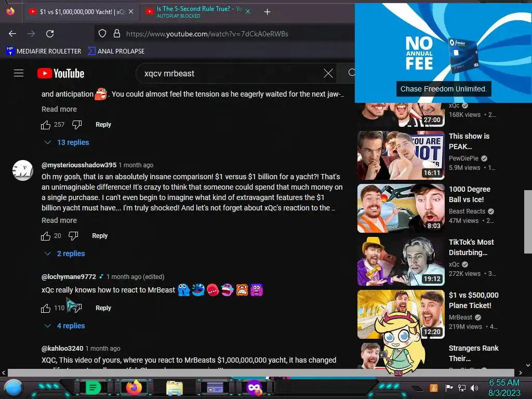532x399 pixels.
Task: Click the 'Strangers Rank Their…' video title
Action: pos(473,353)
